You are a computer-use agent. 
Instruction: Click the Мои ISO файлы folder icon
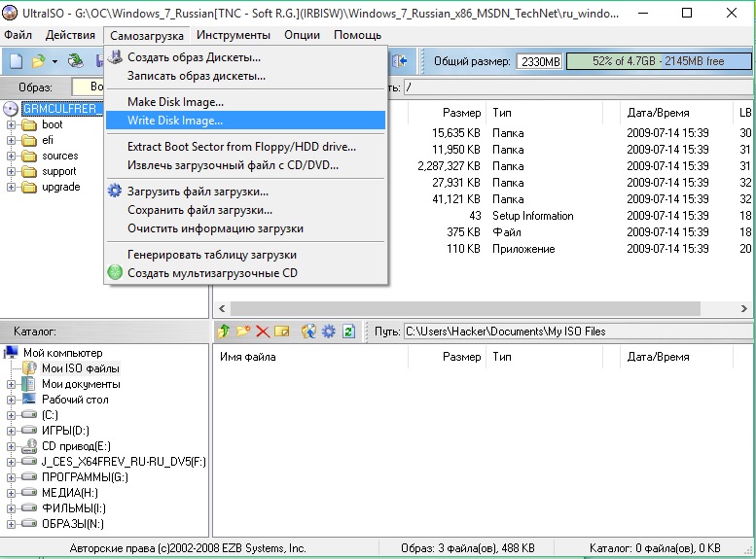pos(29,368)
